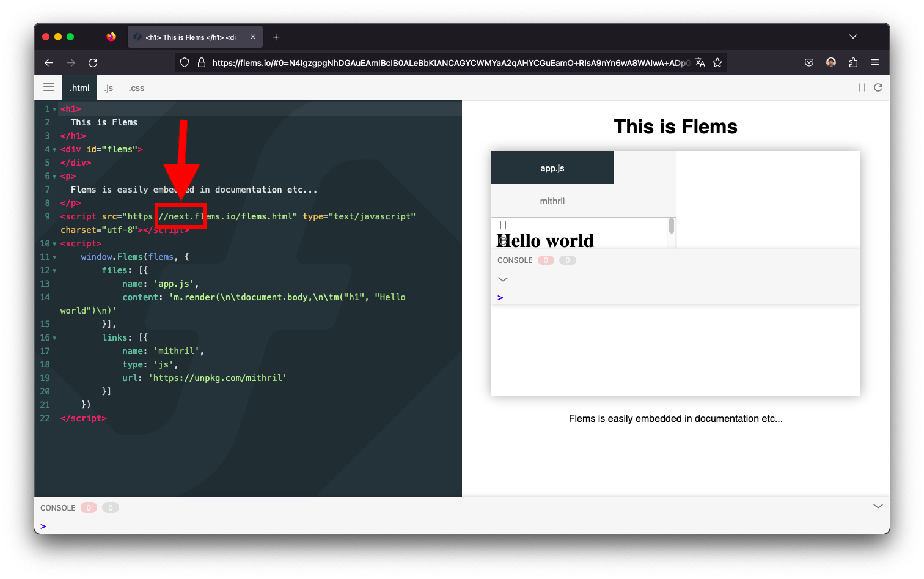
Task: Open the Flems hamburger menu
Action: [48, 87]
